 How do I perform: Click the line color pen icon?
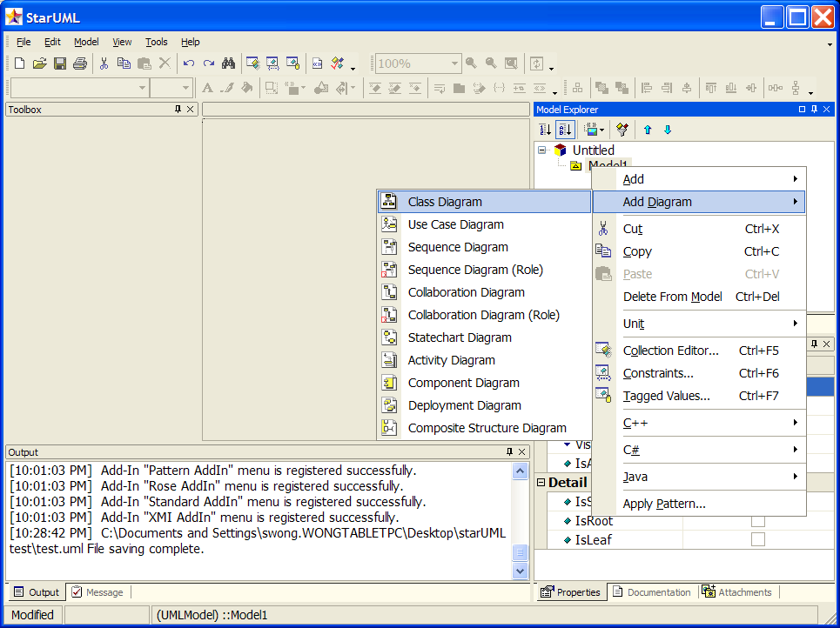coord(227,88)
